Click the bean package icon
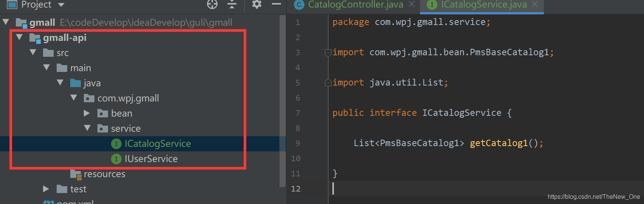The image size is (644, 204). coord(103,113)
